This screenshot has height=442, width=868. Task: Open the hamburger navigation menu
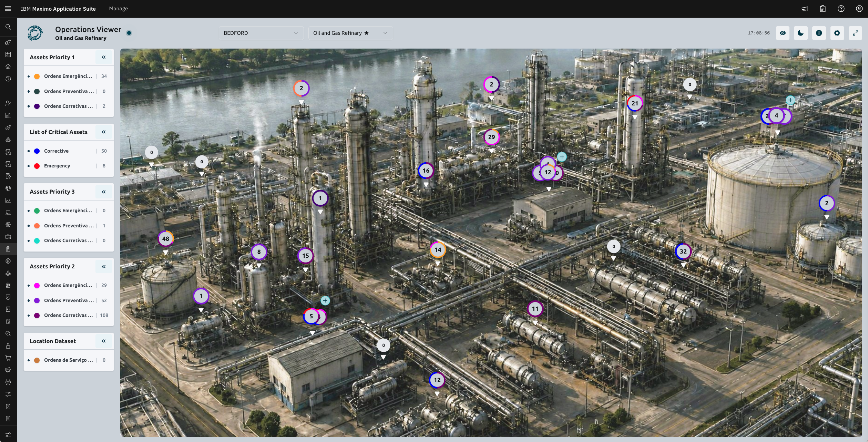click(x=8, y=9)
